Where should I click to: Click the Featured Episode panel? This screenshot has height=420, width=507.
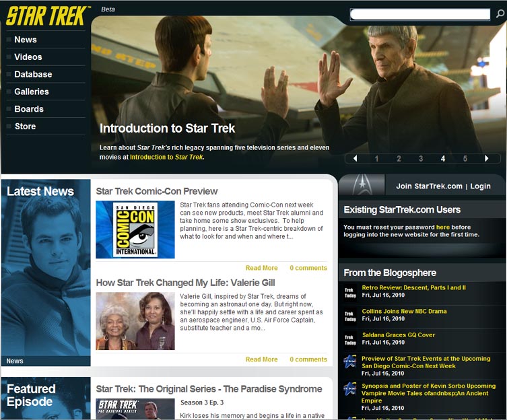click(46, 398)
